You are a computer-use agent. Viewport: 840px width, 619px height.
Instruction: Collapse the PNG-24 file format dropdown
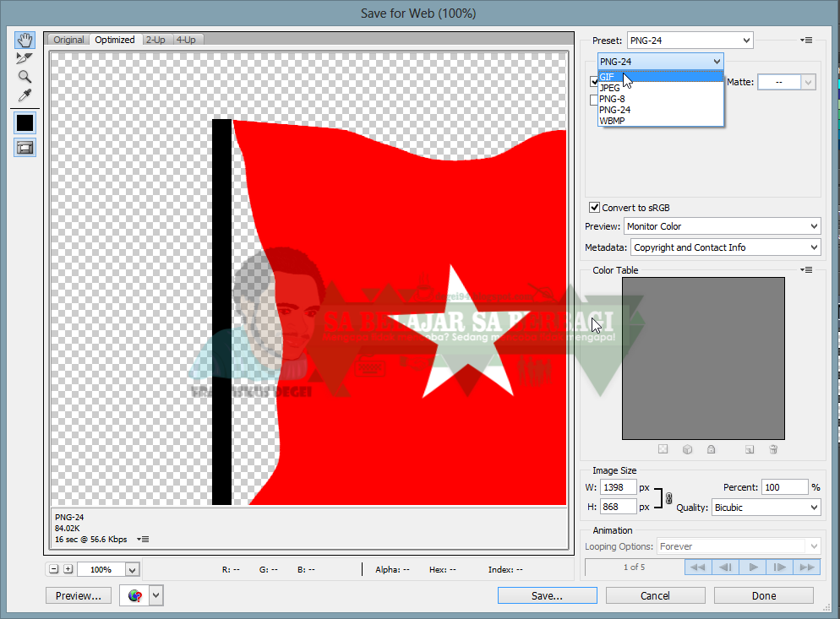click(x=661, y=62)
